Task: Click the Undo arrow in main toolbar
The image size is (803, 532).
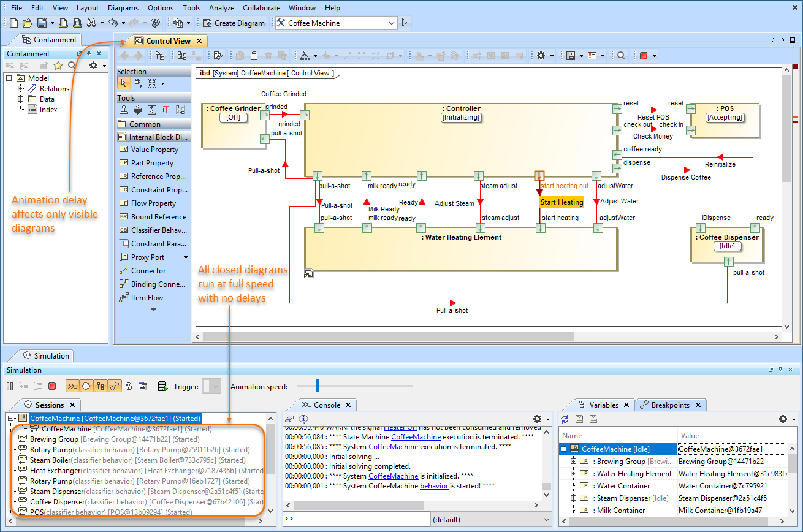Action: (113, 23)
